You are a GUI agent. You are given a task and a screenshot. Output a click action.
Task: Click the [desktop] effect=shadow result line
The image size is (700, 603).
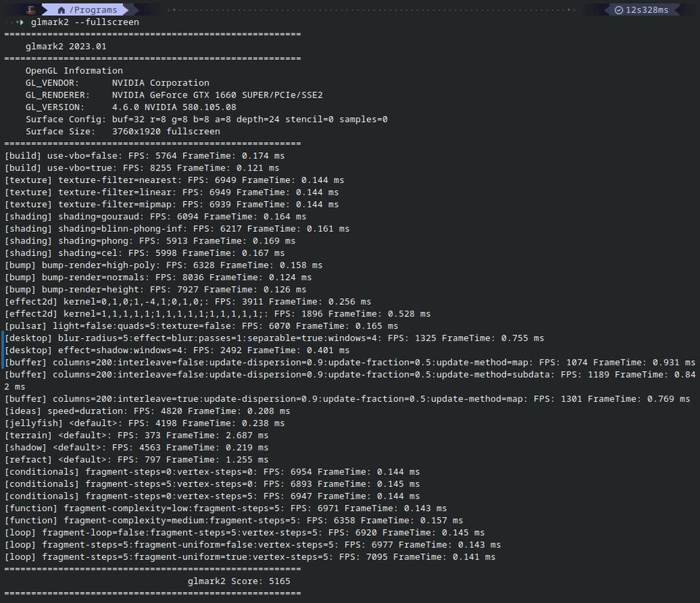[x=177, y=351]
